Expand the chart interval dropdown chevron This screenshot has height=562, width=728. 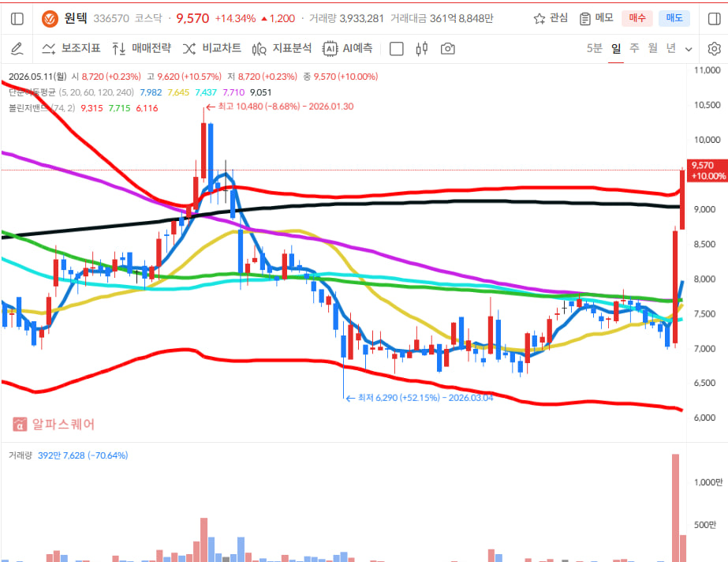[689, 49]
